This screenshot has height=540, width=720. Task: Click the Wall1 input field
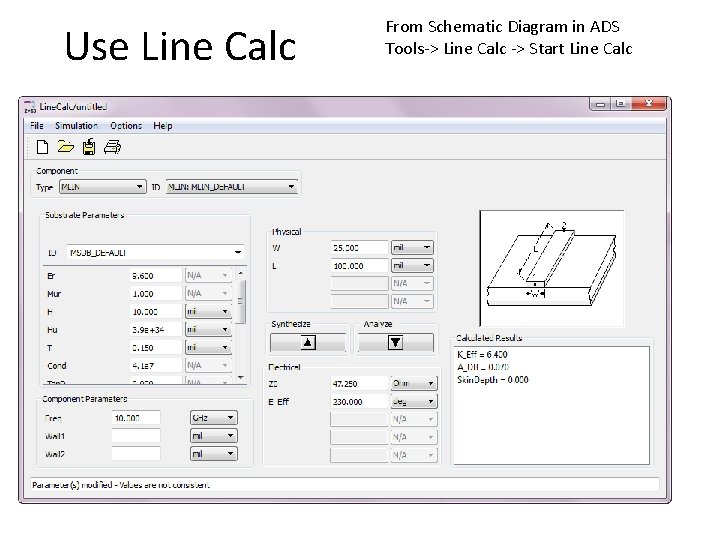pos(136,436)
